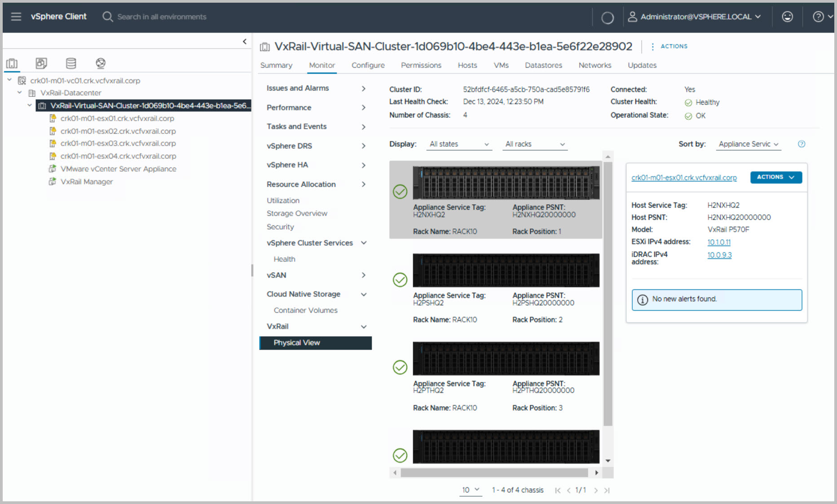Screen dimensions: 837x504
Task: Click the horizontal scrollbar under chassis list
Action: pyautogui.click(x=494, y=473)
